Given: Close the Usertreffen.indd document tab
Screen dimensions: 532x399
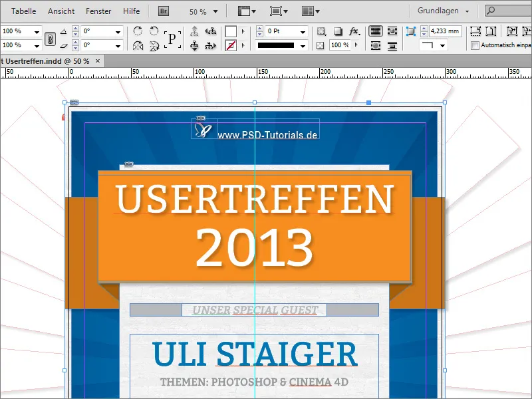Looking at the screenshot, I should pyautogui.click(x=98, y=61).
